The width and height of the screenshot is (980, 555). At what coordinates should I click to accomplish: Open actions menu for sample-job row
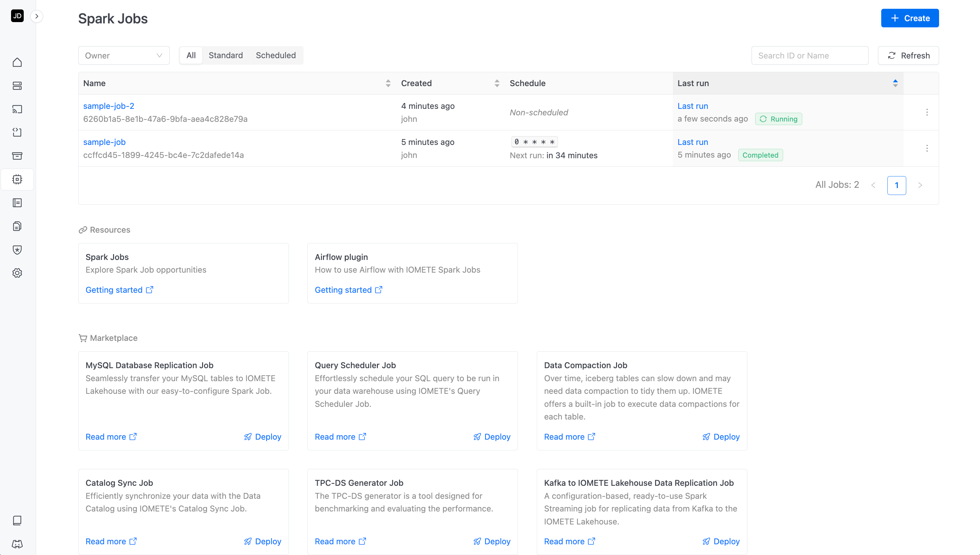pos(927,148)
